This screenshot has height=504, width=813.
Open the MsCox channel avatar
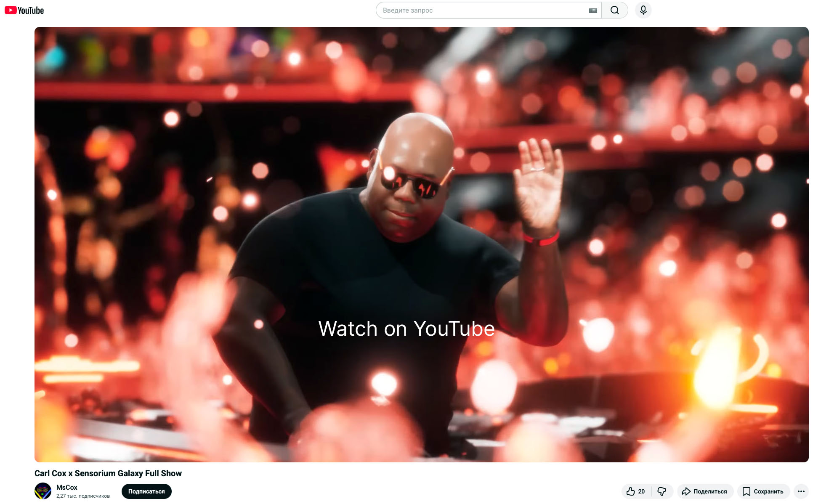coord(43,491)
